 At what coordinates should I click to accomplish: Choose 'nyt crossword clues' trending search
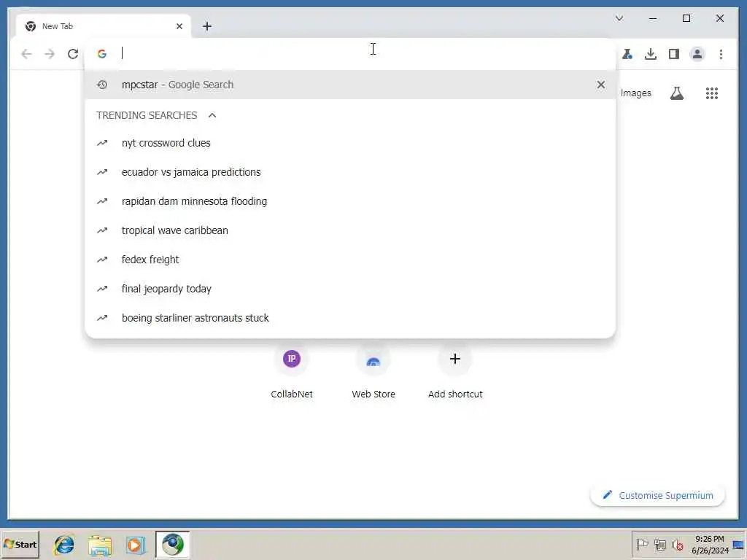350,143
